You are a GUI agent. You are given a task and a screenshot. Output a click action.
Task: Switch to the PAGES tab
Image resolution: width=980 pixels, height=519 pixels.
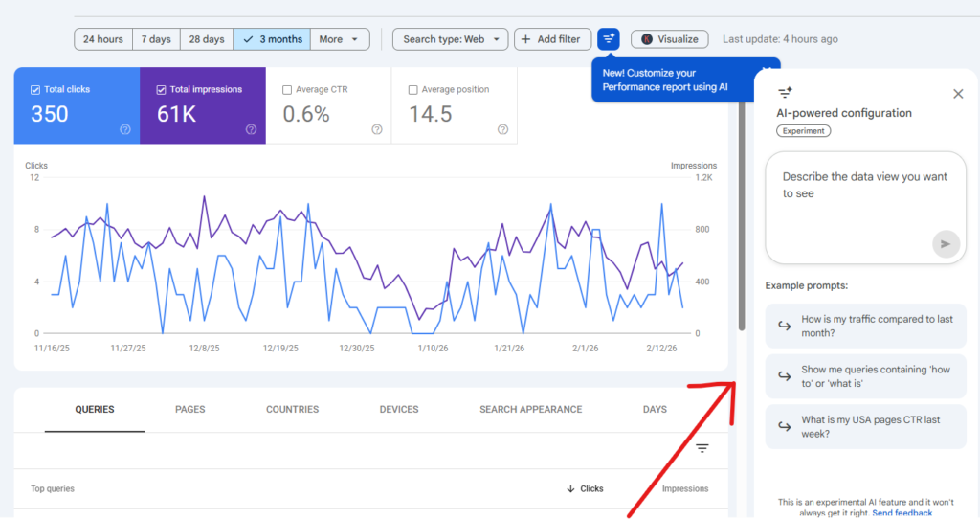(190, 410)
